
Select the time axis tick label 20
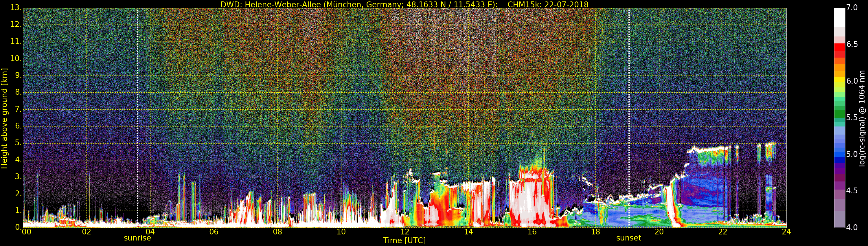pos(659,232)
